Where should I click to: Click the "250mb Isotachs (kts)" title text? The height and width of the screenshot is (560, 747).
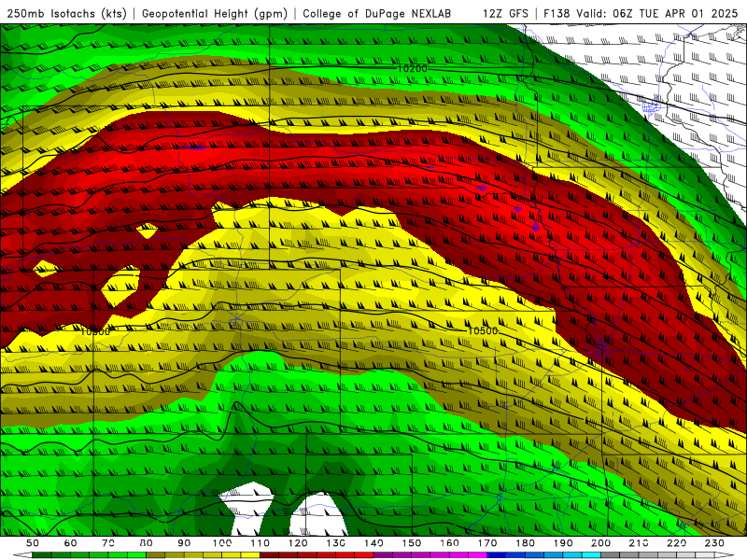[67, 14]
